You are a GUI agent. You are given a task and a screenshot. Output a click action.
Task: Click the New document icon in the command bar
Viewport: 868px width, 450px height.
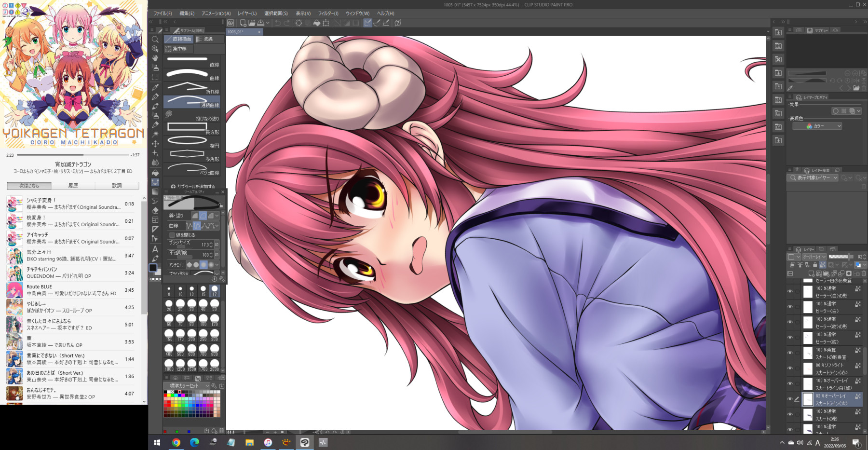(x=243, y=23)
